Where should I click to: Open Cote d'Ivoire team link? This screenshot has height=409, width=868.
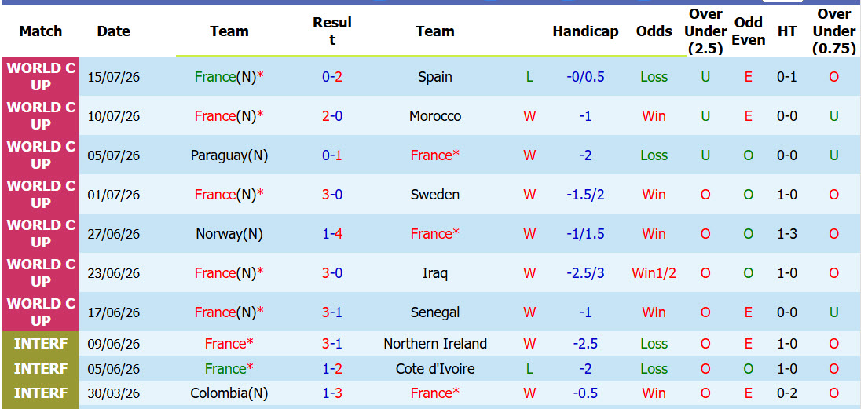tap(435, 369)
